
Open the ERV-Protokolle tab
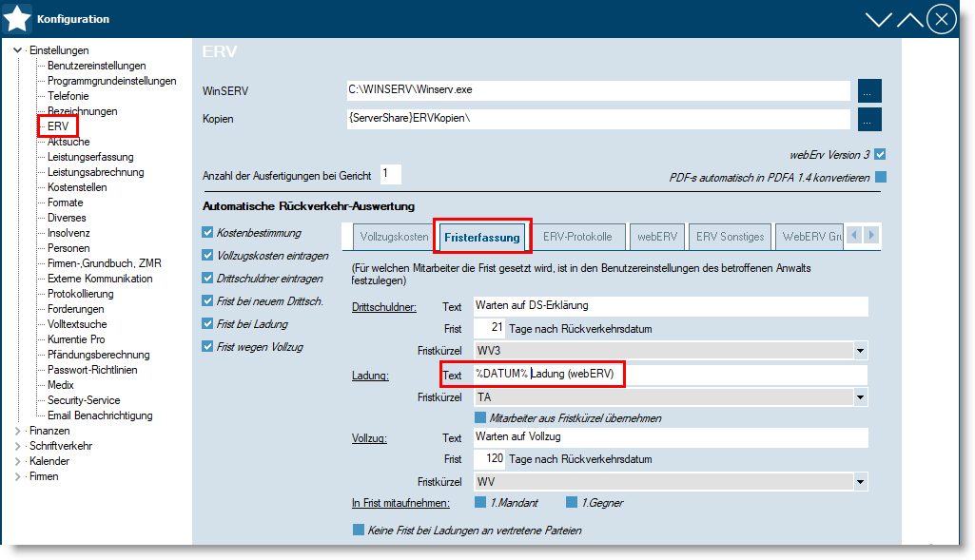pyautogui.click(x=577, y=237)
